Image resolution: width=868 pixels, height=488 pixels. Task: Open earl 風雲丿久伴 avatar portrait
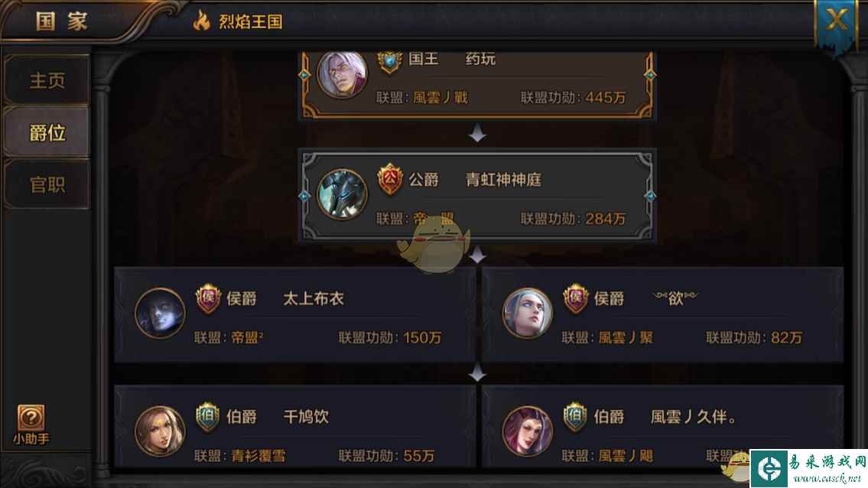coord(528,431)
